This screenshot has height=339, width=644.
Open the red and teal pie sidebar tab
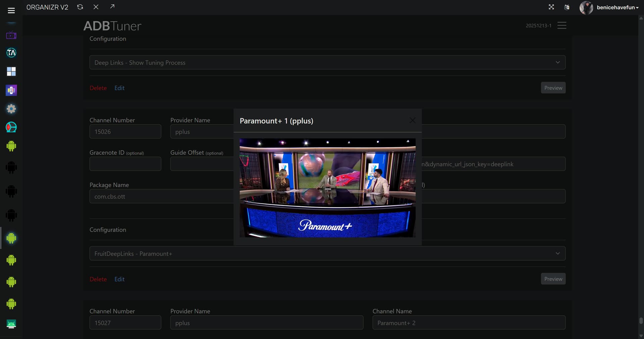[x=11, y=127]
